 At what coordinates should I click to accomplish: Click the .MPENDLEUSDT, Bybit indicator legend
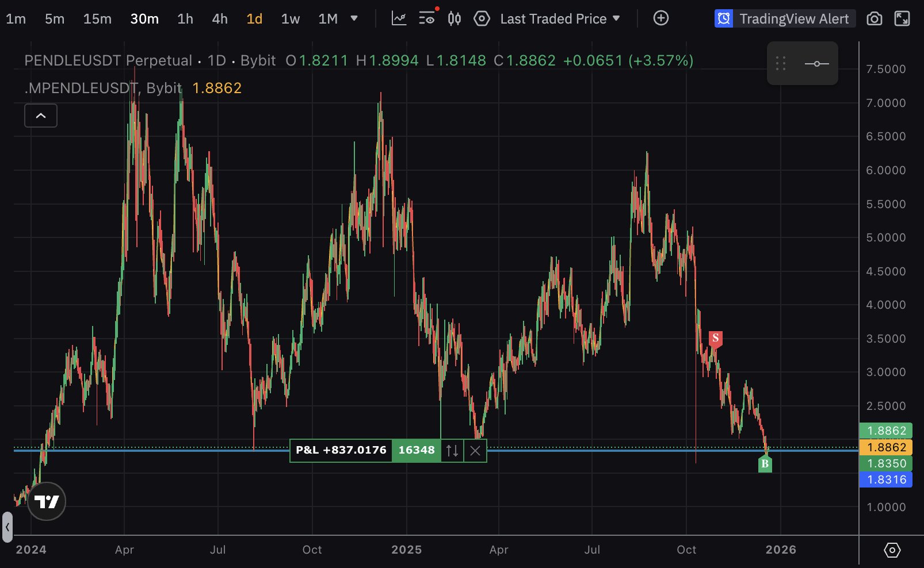pyautogui.click(x=103, y=88)
